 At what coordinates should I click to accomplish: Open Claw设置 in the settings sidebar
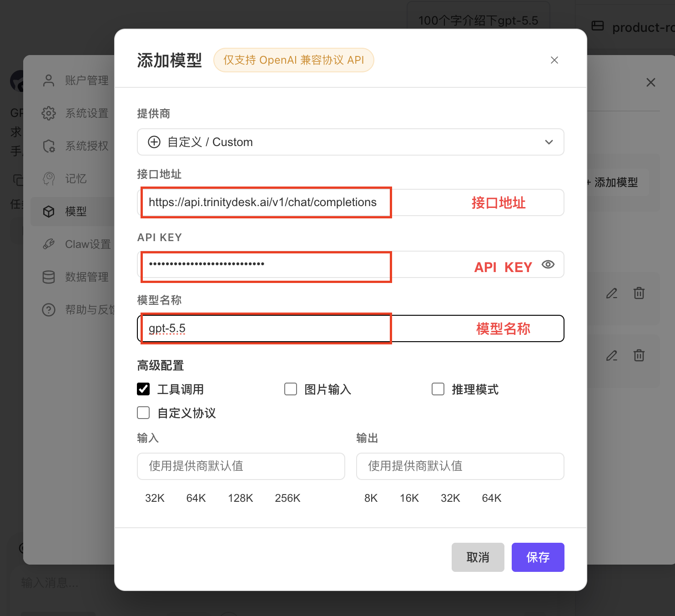73,244
